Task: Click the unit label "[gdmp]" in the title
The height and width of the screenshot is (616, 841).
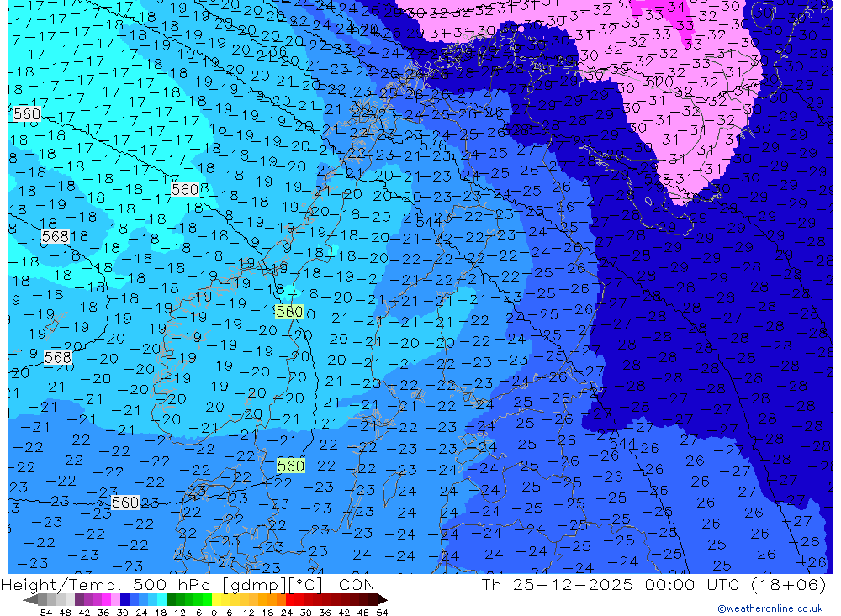Action: point(253,584)
